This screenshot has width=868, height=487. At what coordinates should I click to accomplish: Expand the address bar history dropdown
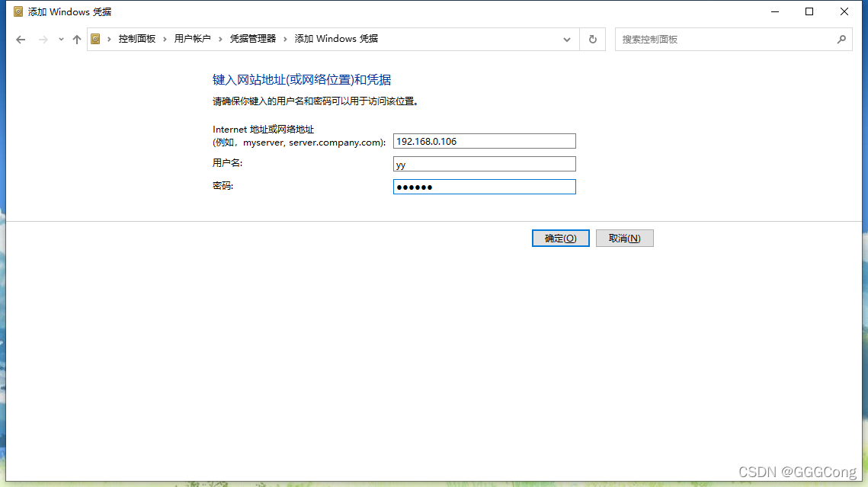tap(567, 40)
